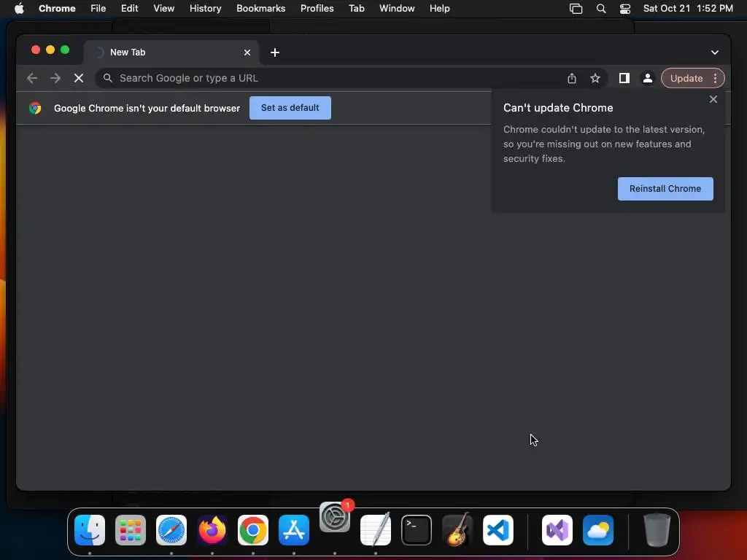Open the side panel icon
The image size is (747, 560).
click(624, 78)
